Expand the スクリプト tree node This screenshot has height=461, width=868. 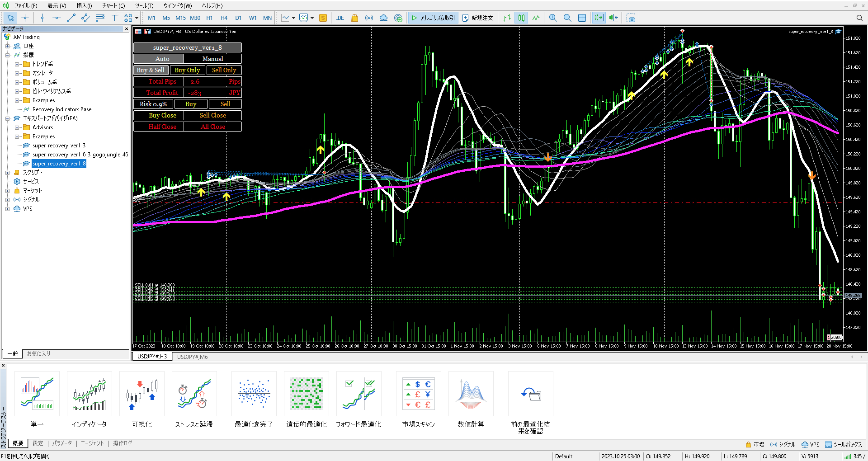click(x=7, y=173)
